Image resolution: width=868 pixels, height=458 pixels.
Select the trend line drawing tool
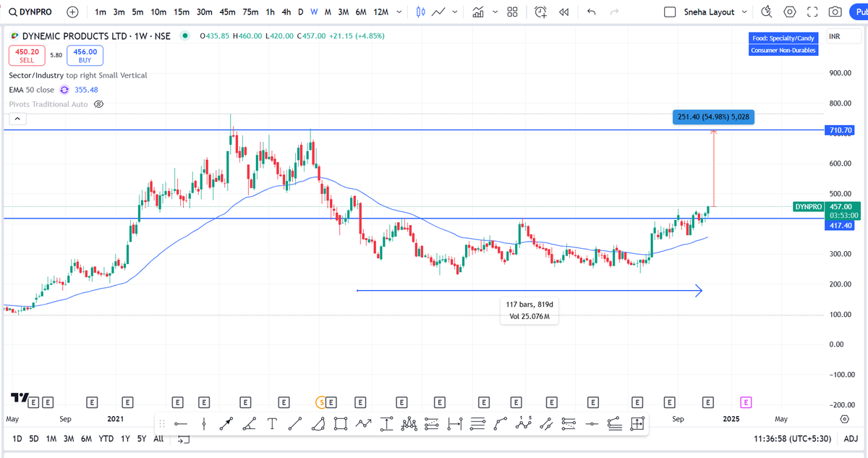pos(294,423)
